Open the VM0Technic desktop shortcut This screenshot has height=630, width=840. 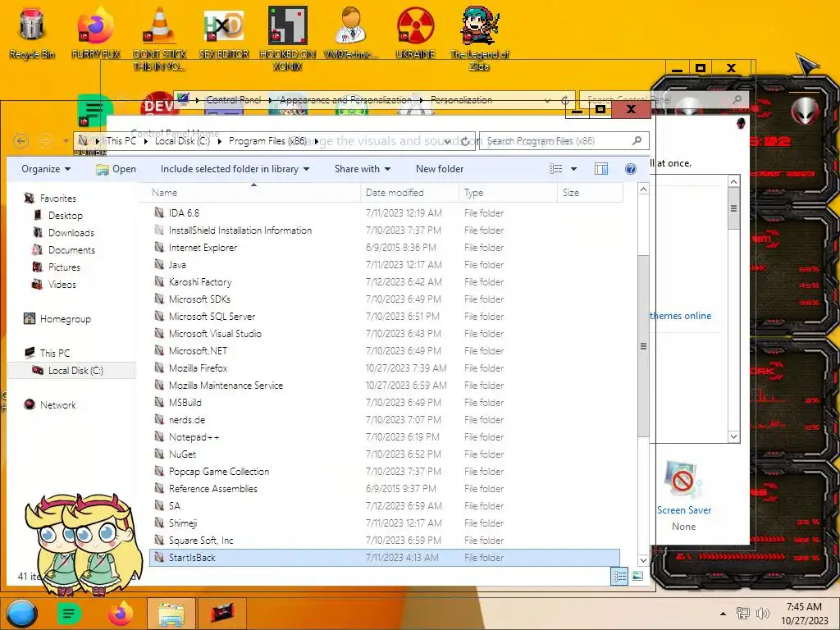[x=351, y=33]
